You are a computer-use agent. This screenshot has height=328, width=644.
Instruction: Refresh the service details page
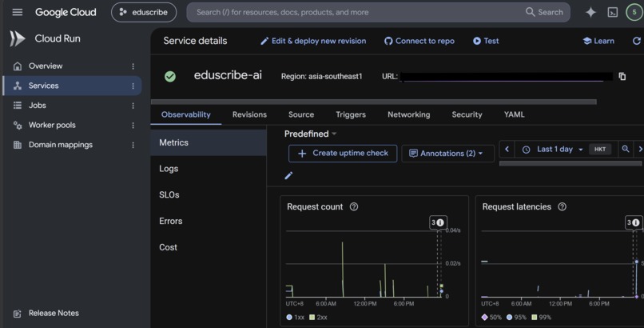click(x=637, y=41)
